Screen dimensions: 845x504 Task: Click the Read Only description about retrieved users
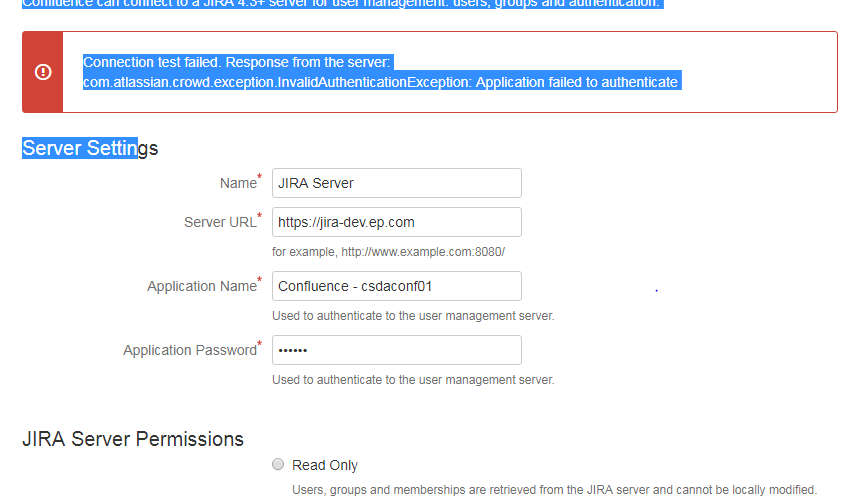555,490
